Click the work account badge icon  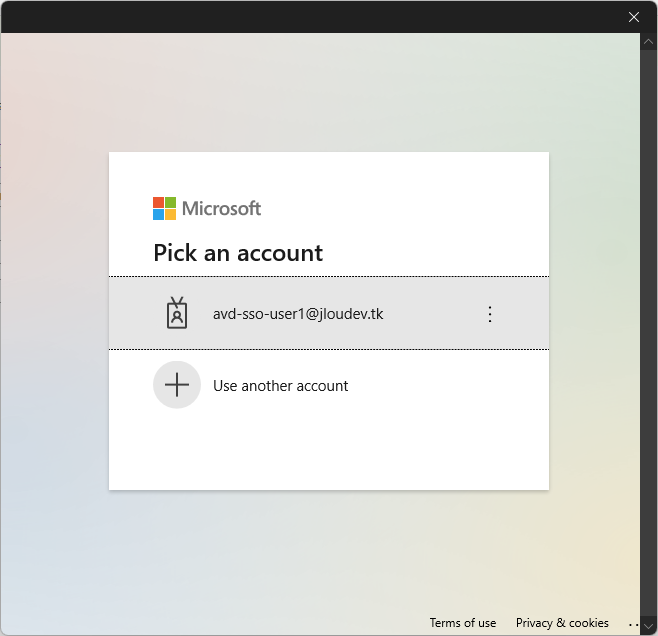tap(177, 313)
